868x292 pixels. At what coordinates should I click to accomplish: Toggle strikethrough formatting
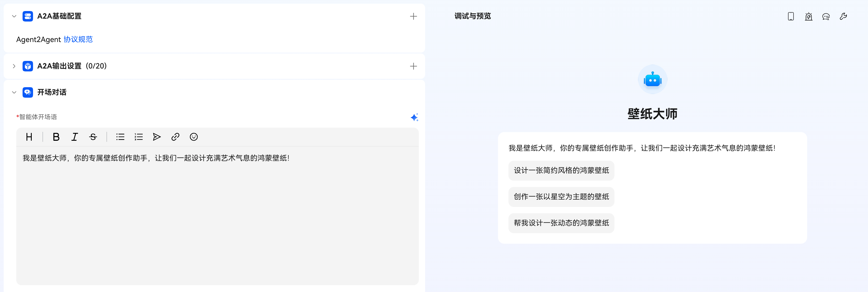point(93,137)
